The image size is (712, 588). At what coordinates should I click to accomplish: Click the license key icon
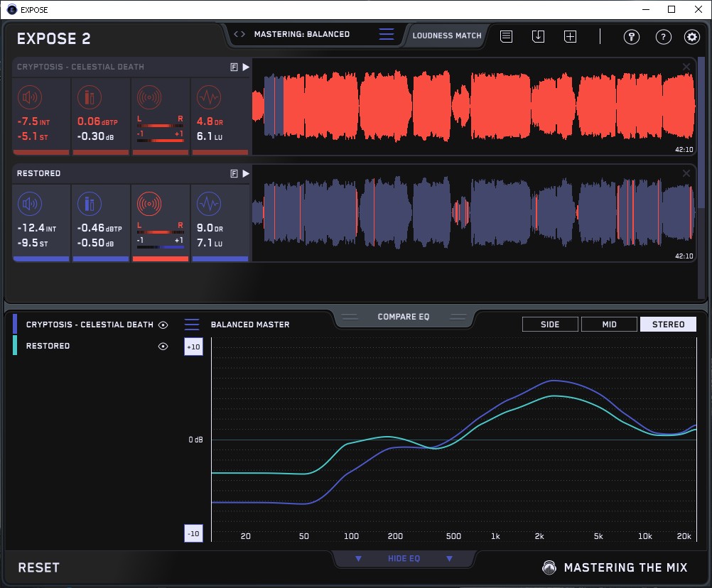[x=632, y=37]
